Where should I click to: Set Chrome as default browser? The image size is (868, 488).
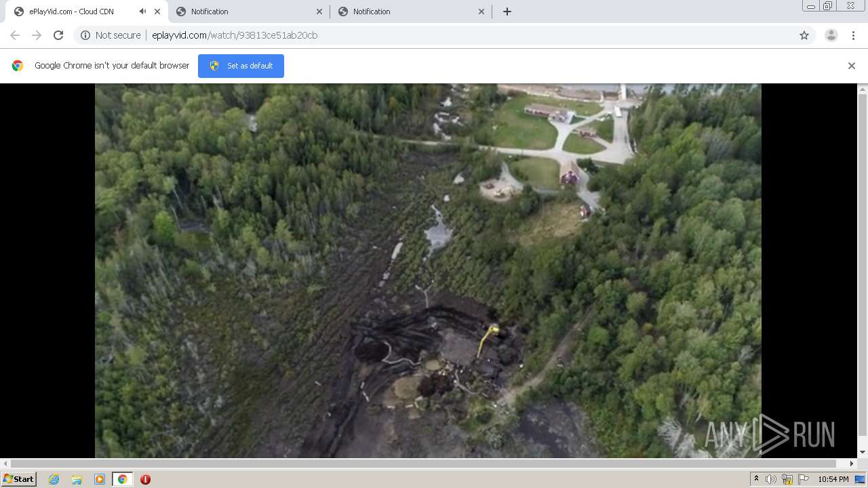pyautogui.click(x=241, y=66)
